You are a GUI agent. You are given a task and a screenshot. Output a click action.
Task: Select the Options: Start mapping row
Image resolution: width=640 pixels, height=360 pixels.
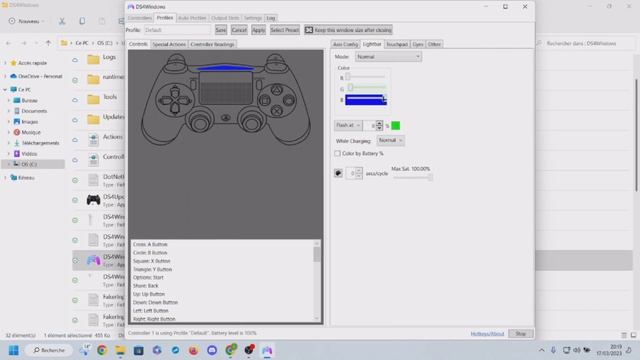coord(148,277)
